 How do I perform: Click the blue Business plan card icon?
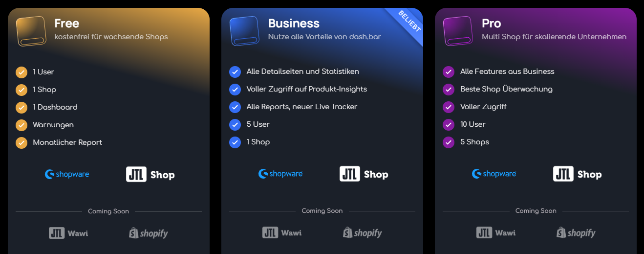(244, 31)
